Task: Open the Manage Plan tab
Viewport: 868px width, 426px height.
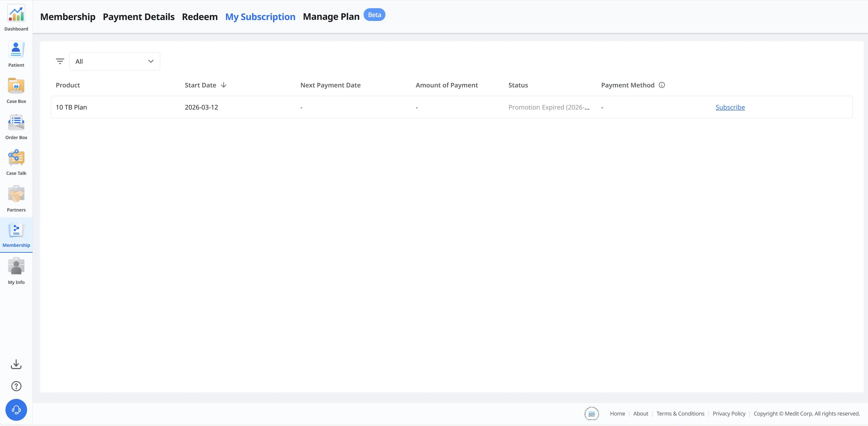Action: tap(331, 17)
